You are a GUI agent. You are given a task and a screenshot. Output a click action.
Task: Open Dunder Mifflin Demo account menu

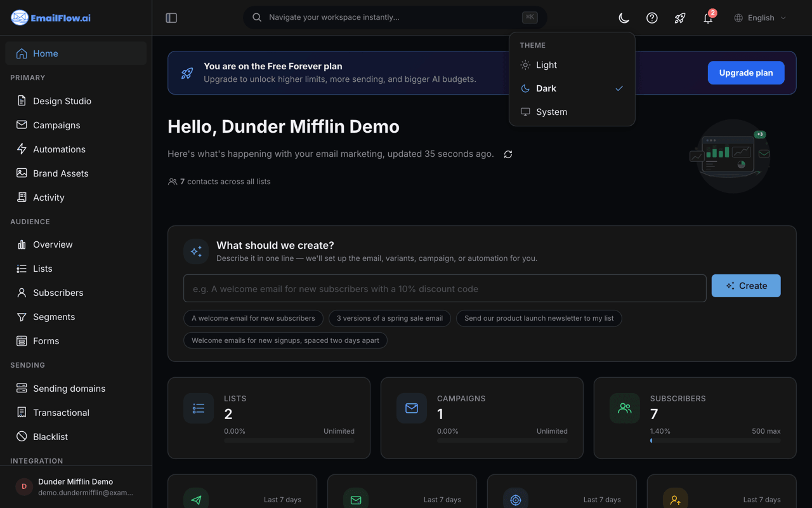coord(75,487)
